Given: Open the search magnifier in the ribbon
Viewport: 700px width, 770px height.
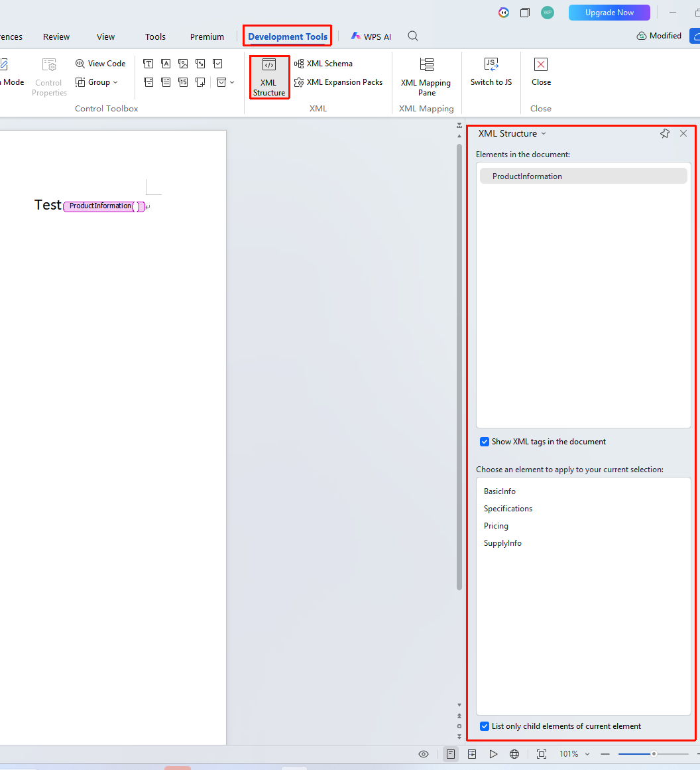Looking at the screenshot, I should click(x=413, y=36).
